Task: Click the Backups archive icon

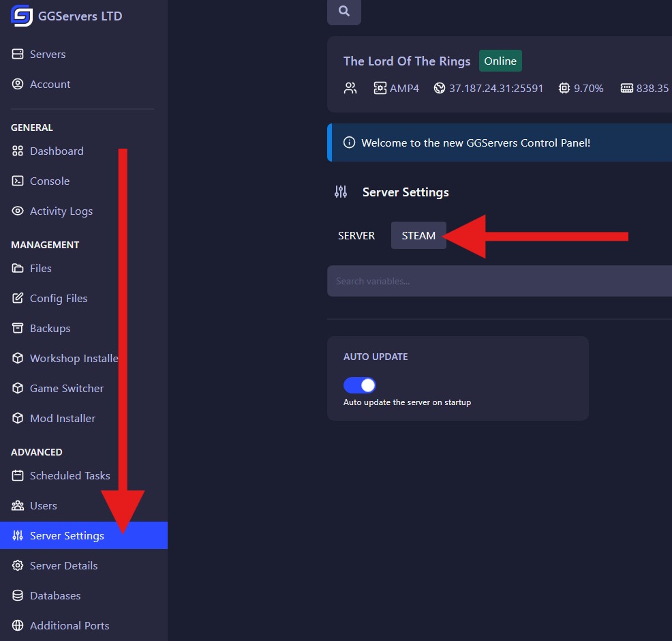Action: tap(18, 329)
